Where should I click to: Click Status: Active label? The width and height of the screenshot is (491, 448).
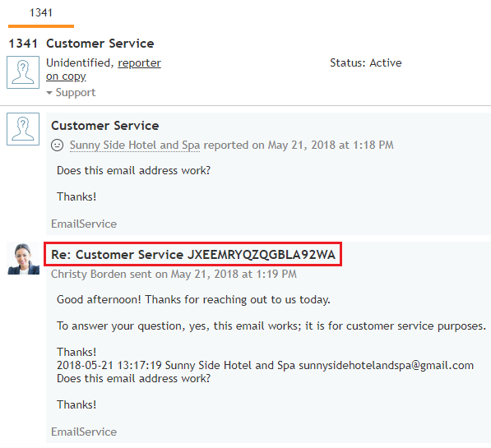point(366,63)
